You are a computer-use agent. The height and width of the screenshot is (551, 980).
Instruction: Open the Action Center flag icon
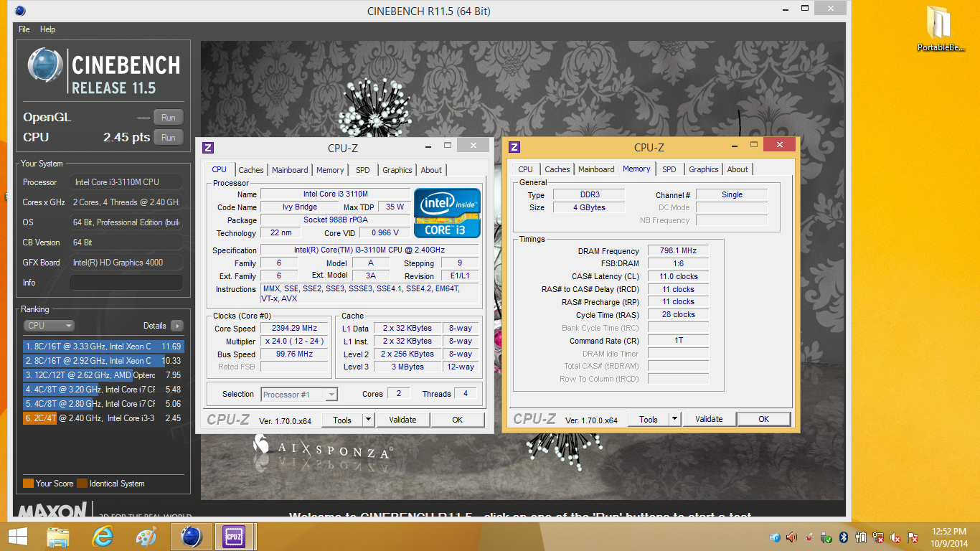(x=913, y=537)
